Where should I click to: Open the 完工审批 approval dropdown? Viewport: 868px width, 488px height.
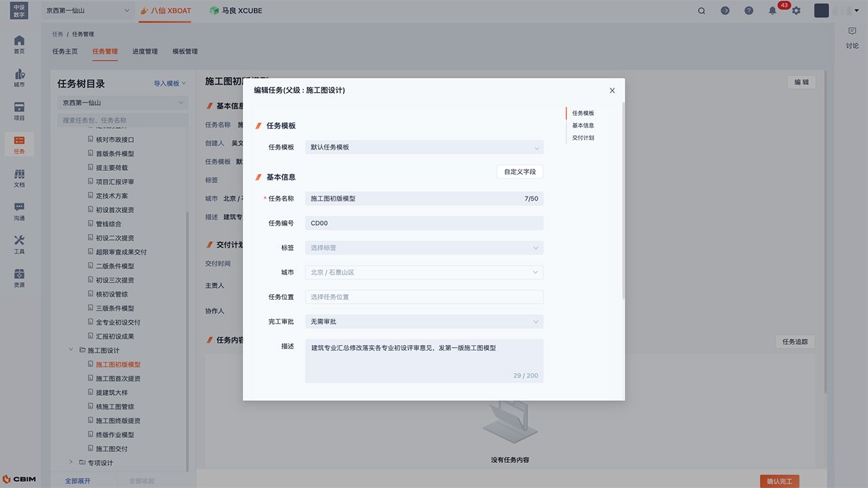point(424,321)
